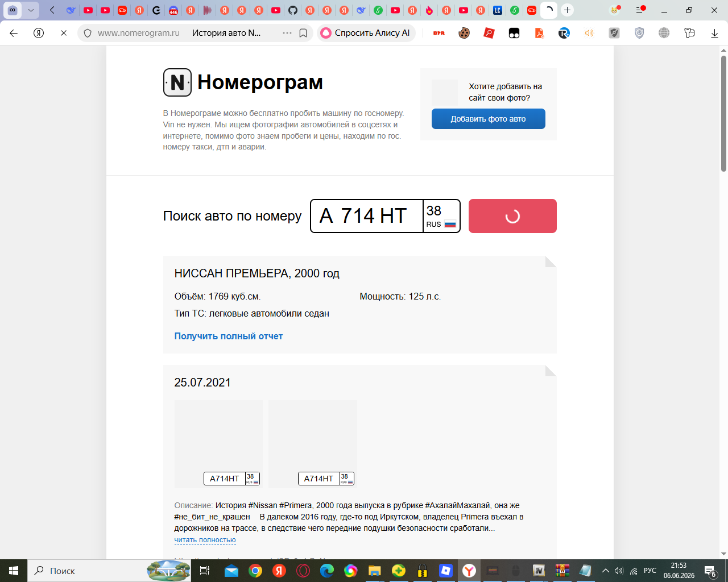Viewport: 728px width, 582px height.
Task: Open the three-dots page actions menu
Action: click(287, 33)
